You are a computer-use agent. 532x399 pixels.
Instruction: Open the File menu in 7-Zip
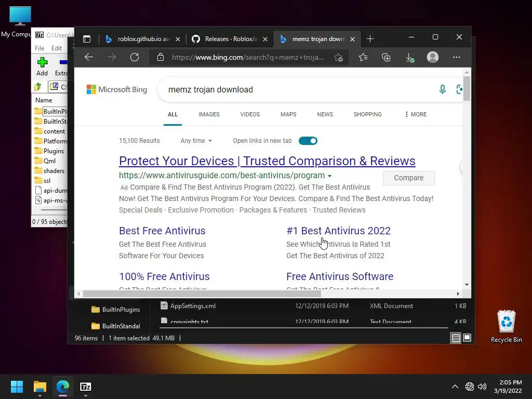pos(39,48)
